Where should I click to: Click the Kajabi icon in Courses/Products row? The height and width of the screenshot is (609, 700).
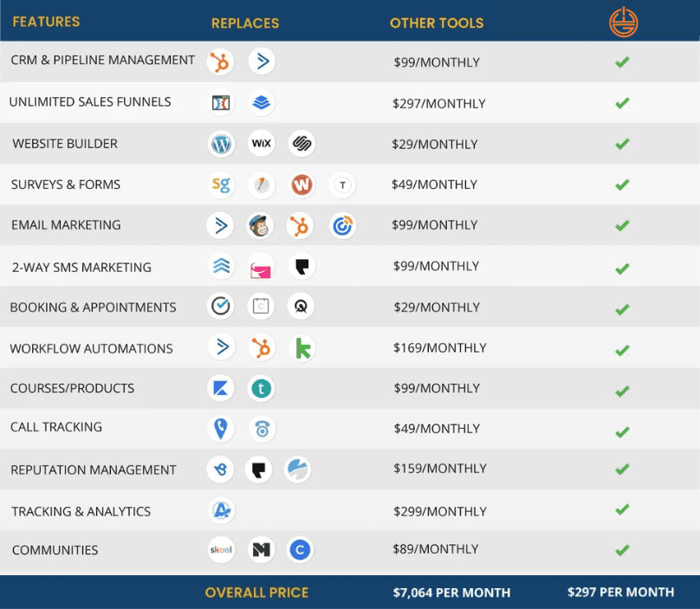[x=221, y=388]
